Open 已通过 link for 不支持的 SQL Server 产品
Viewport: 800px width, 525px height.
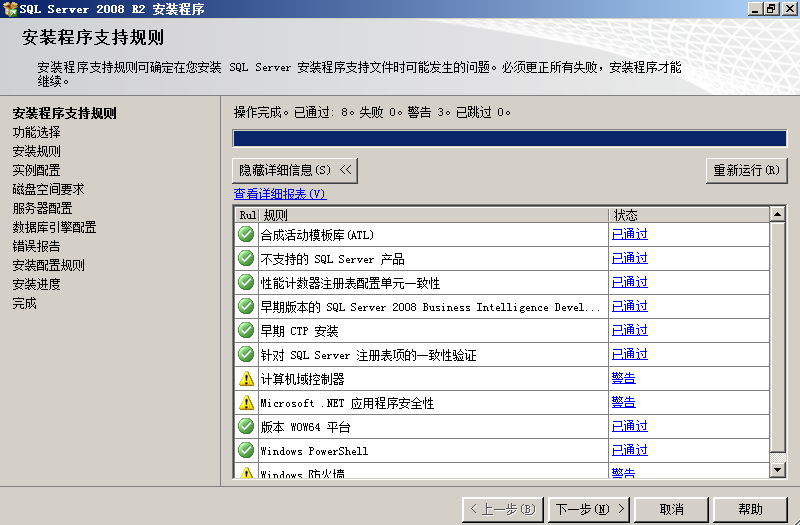point(630,258)
